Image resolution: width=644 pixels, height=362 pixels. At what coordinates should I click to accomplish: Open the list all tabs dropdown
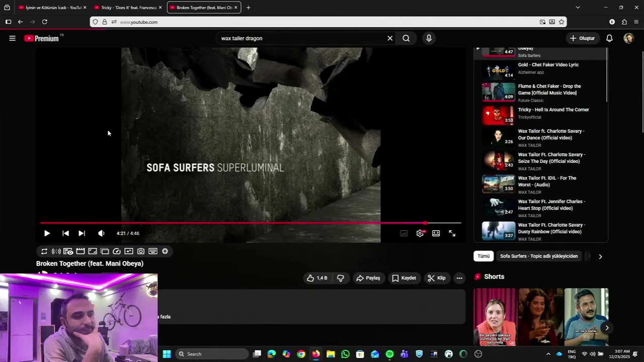click(x=578, y=8)
